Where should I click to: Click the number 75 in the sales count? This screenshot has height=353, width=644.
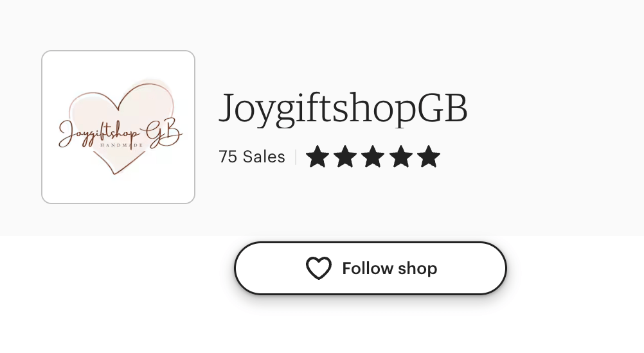(228, 157)
